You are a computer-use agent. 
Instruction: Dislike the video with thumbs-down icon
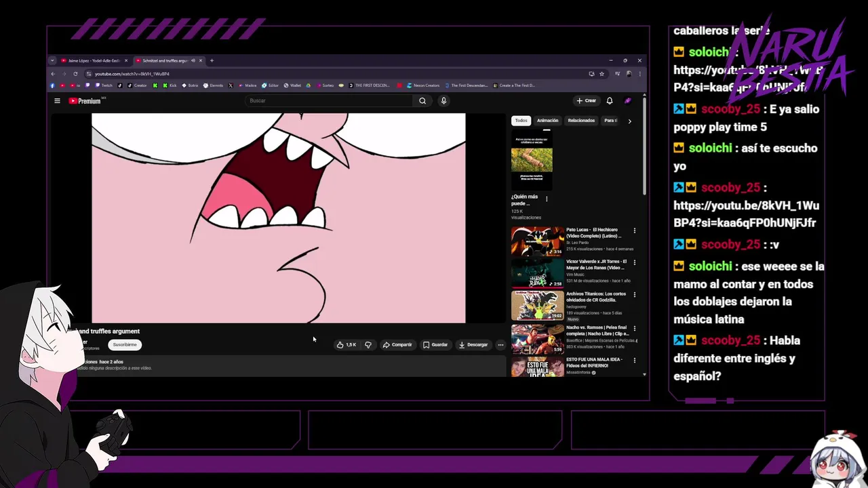tap(368, 344)
